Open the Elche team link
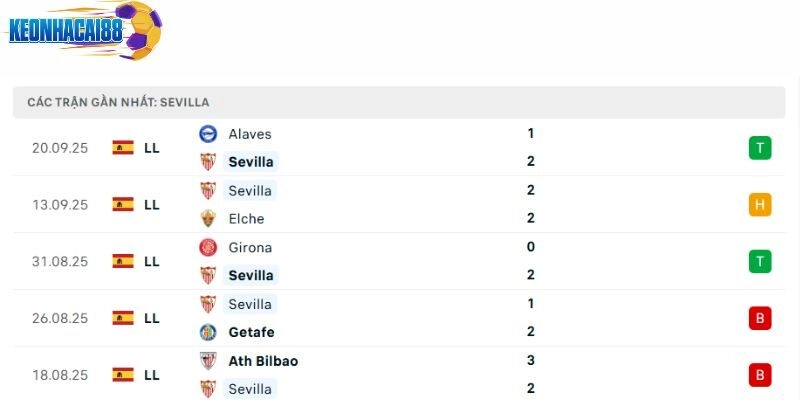The height and width of the screenshot is (400, 800). (246, 218)
